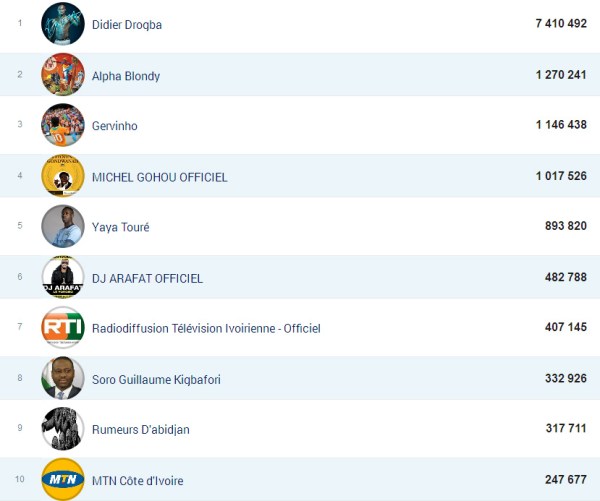Viewport: 600px width, 501px height.
Task: Select the Michel Gohou Officiel page logo
Action: click(x=62, y=177)
